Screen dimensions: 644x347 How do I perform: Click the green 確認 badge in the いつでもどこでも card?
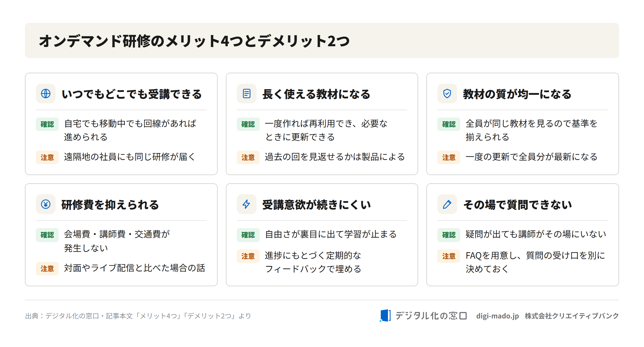47,124
